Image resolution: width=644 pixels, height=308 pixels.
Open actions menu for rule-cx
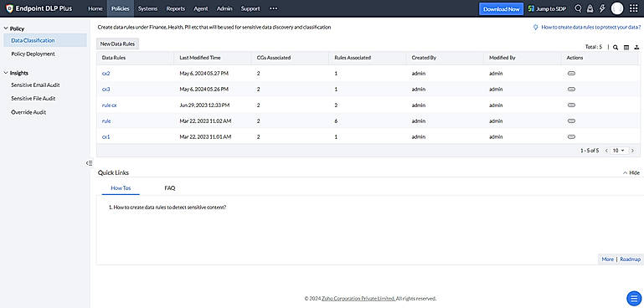point(571,105)
